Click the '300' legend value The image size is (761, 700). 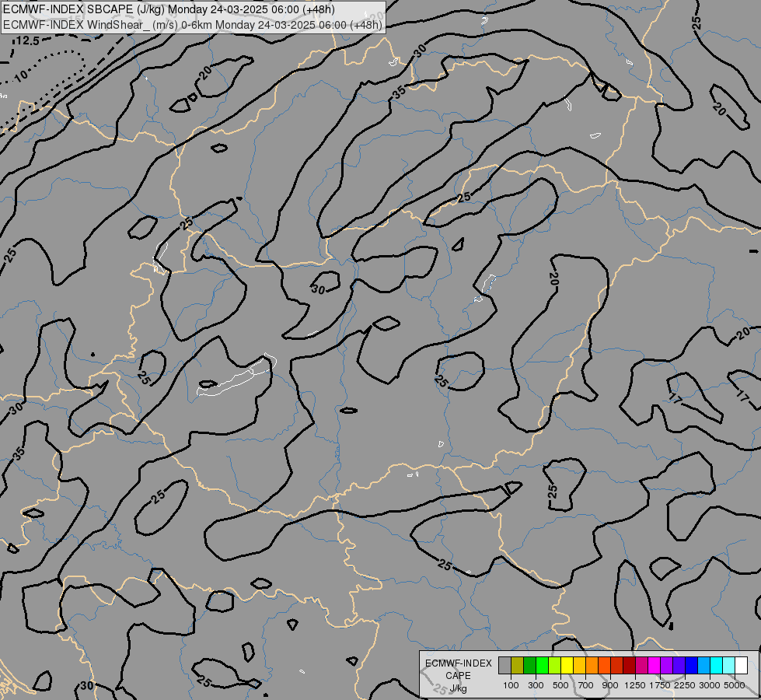536,685
